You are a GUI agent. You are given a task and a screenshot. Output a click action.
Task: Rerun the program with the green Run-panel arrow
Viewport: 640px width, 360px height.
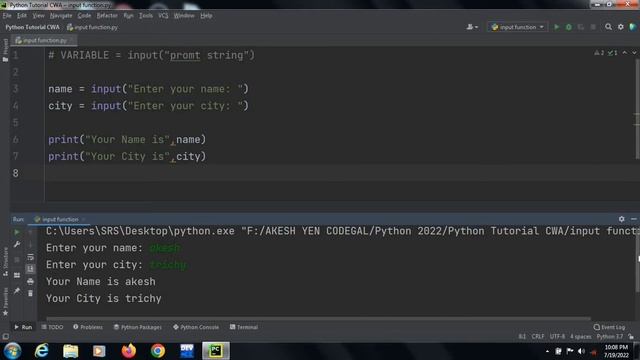tap(17, 232)
